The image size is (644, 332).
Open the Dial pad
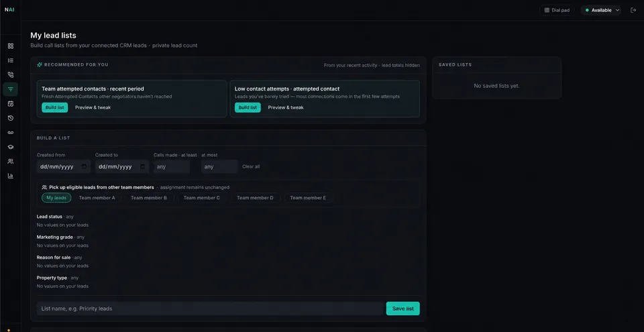[557, 10]
